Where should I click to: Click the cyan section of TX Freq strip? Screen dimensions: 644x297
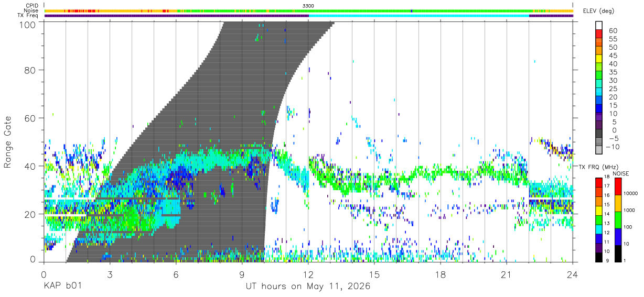(420, 16)
